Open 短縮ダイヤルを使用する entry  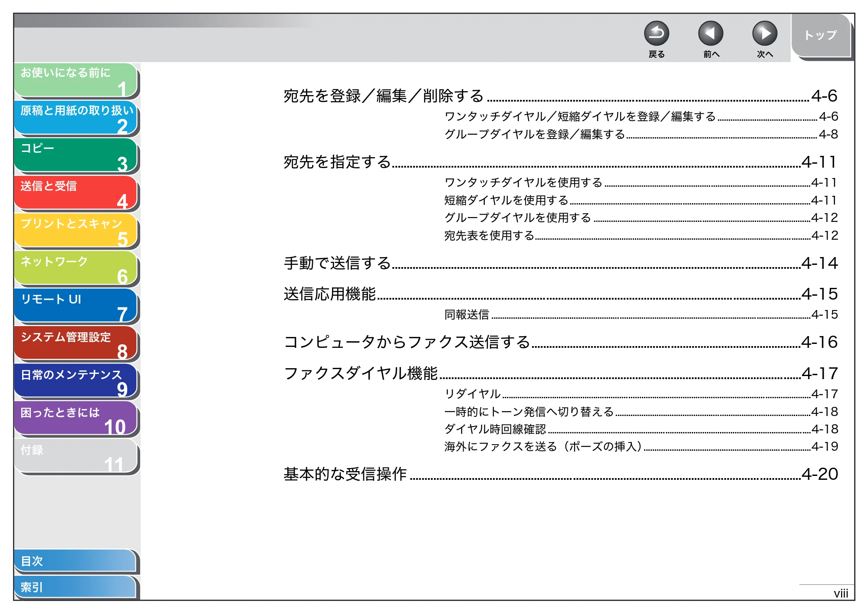click(641, 200)
